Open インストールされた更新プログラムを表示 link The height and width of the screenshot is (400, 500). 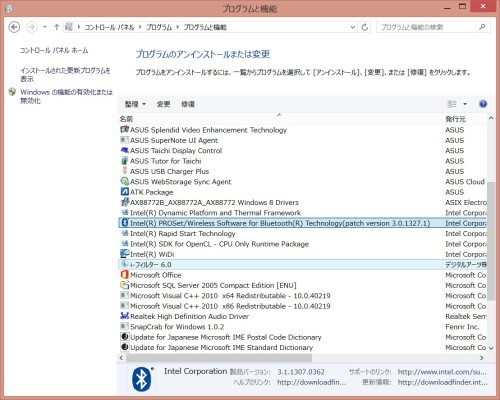click(65, 75)
